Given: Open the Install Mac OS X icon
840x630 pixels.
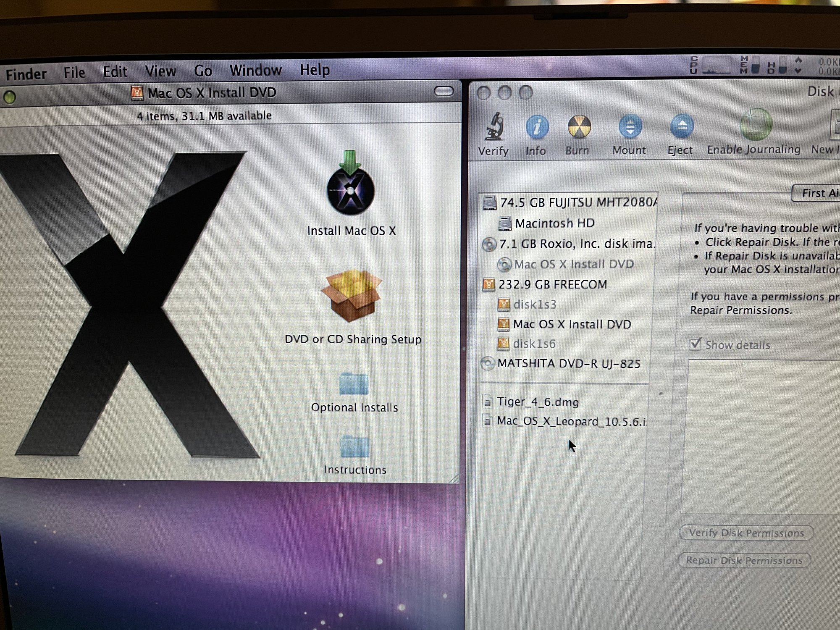Looking at the screenshot, I should tap(351, 183).
